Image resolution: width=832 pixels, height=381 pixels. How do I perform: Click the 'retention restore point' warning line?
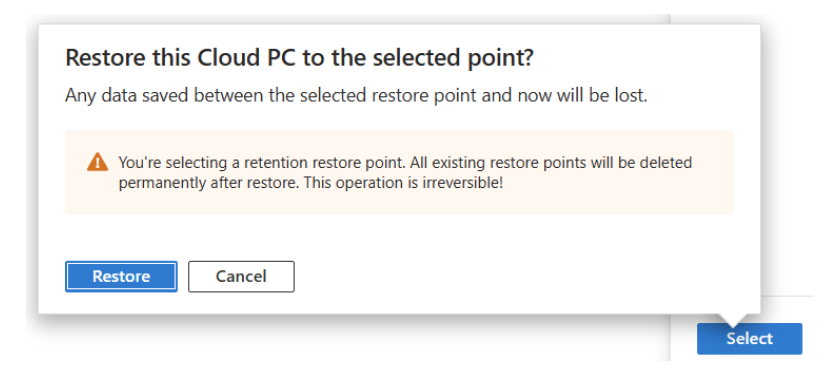tap(405, 162)
